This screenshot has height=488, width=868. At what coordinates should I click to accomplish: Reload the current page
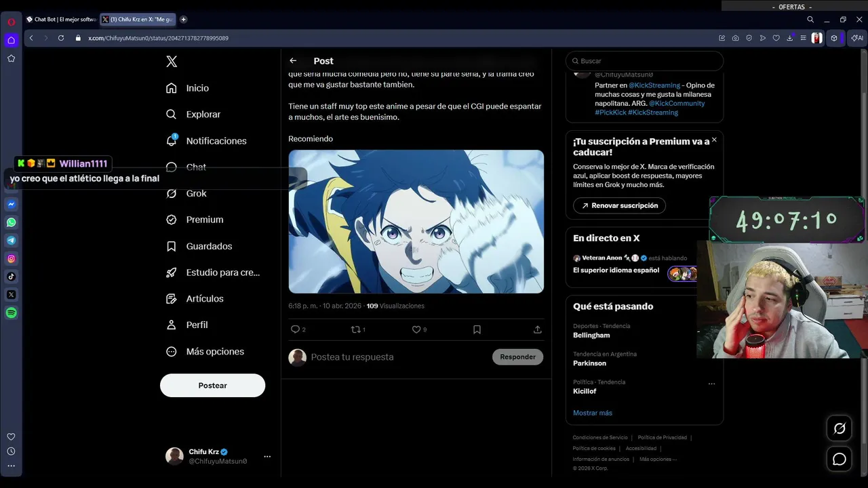pos(60,38)
